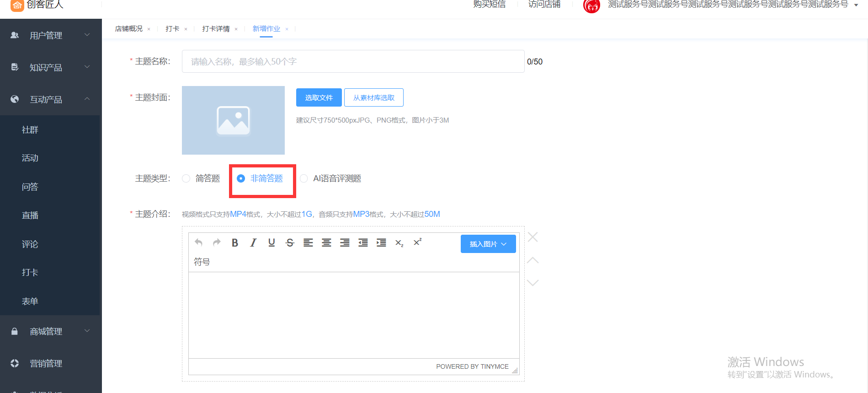Focus the 主题名称 input field
This screenshot has height=393, width=868.
(352, 61)
